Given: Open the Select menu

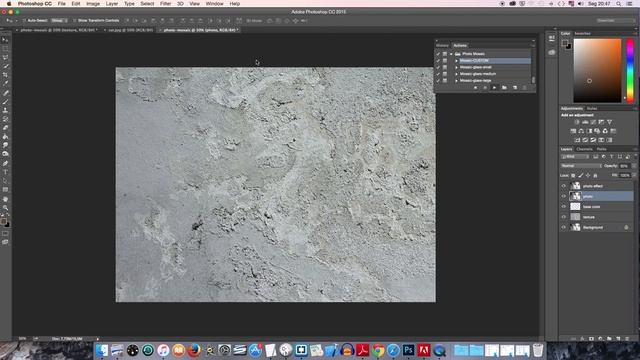Looking at the screenshot, I should coord(147,4).
